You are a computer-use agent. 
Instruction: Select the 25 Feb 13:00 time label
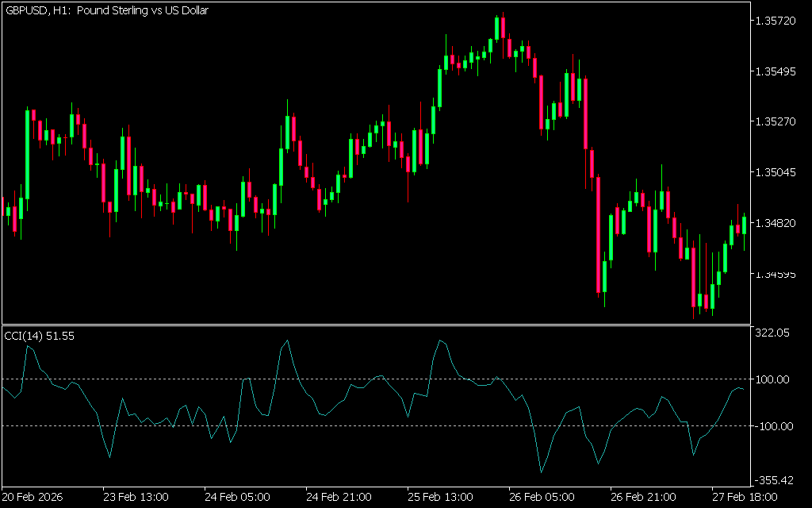pyautogui.click(x=440, y=498)
